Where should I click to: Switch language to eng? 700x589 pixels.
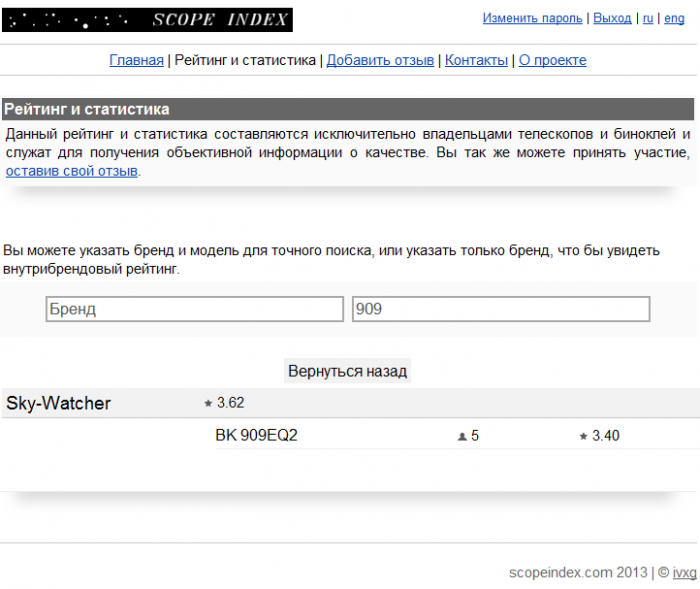674,18
